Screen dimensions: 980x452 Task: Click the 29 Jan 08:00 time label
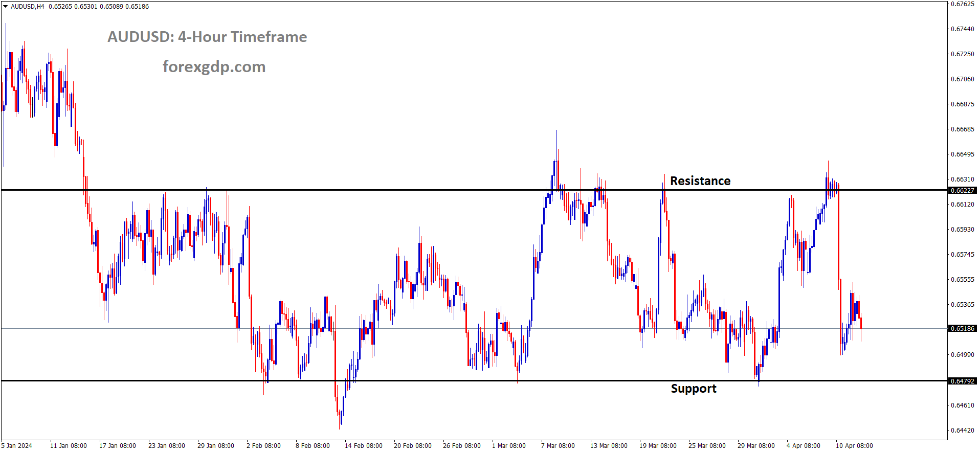point(216,445)
